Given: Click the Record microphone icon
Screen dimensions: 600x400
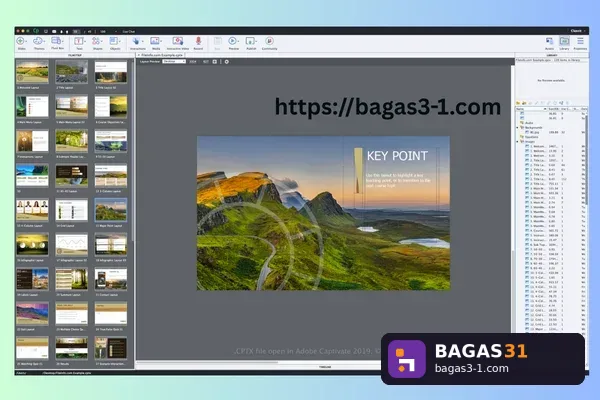Looking at the screenshot, I should [198, 41].
